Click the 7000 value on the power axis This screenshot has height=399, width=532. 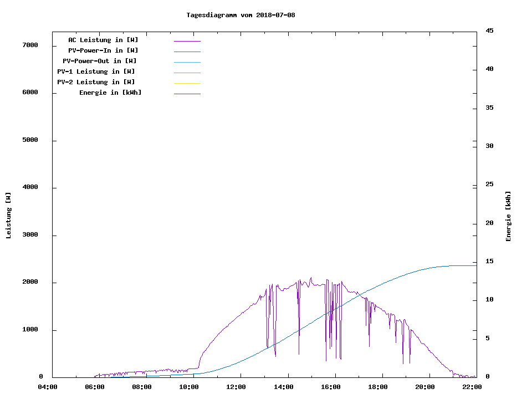pos(29,45)
